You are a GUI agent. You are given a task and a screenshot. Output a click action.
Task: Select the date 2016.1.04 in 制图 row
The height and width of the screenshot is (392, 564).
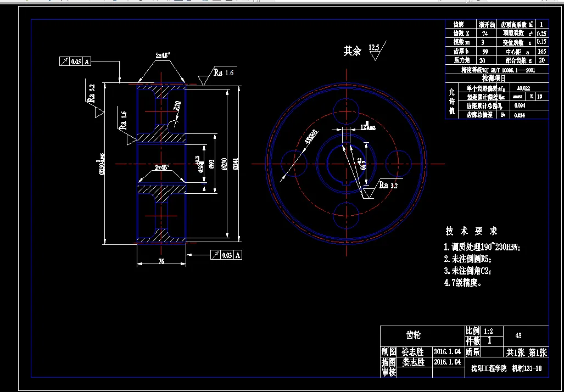click(x=447, y=351)
